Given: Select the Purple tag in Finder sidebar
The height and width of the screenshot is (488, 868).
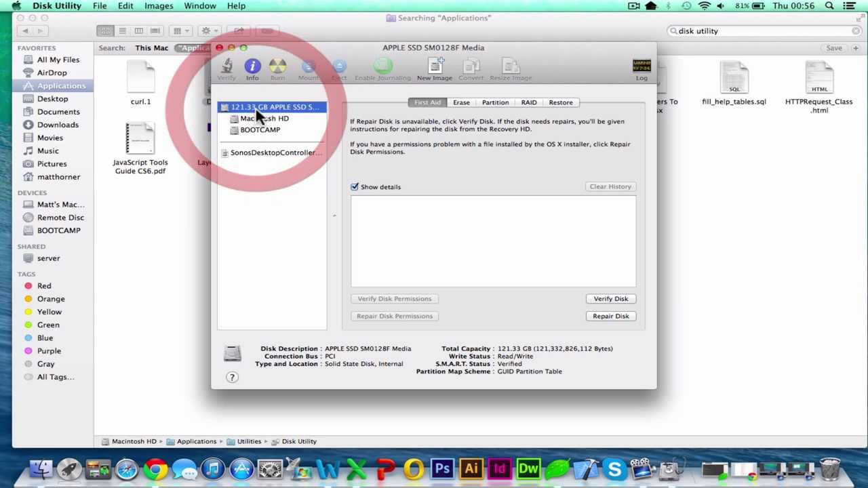Looking at the screenshot, I should click(49, 351).
